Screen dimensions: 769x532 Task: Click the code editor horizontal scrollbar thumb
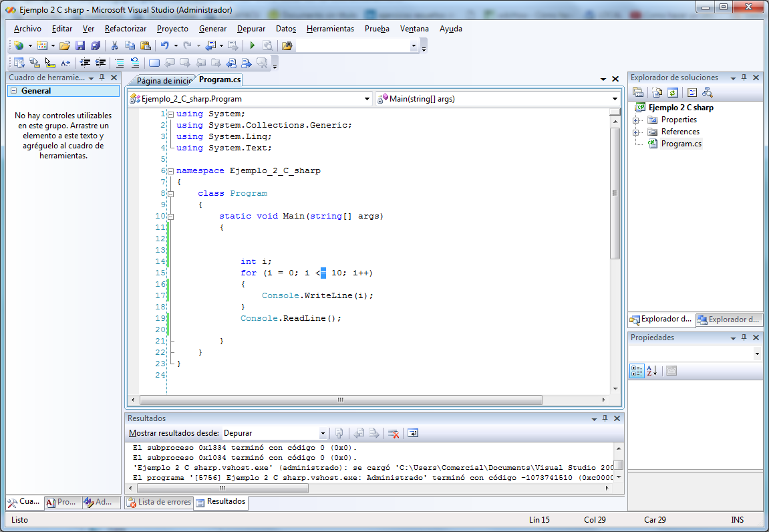(x=341, y=400)
